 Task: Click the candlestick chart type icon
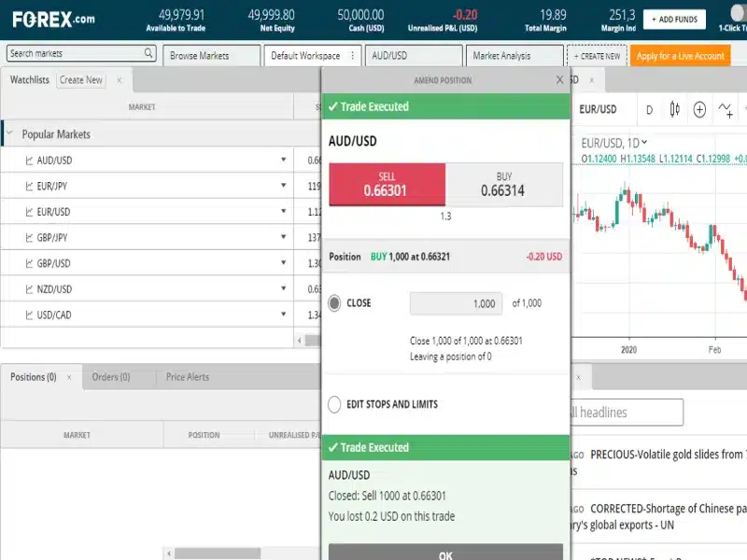pyautogui.click(x=674, y=110)
